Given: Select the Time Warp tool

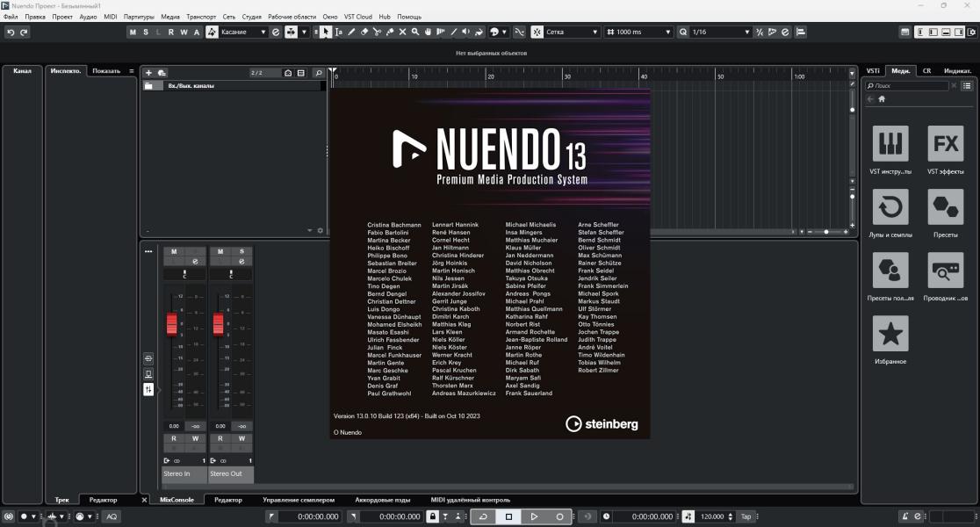Looking at the screenshot, I should (441, 32).
